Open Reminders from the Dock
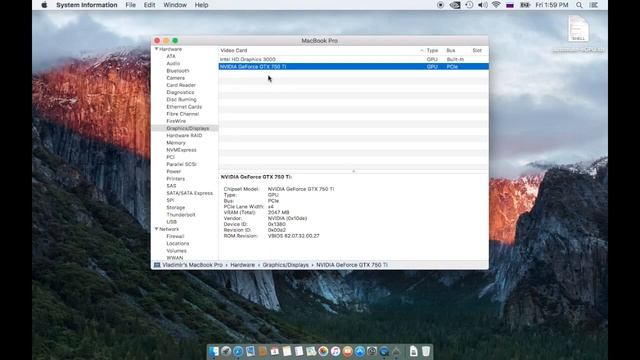The width and height of the screenshot is (640, 360). tap(299, 351)
